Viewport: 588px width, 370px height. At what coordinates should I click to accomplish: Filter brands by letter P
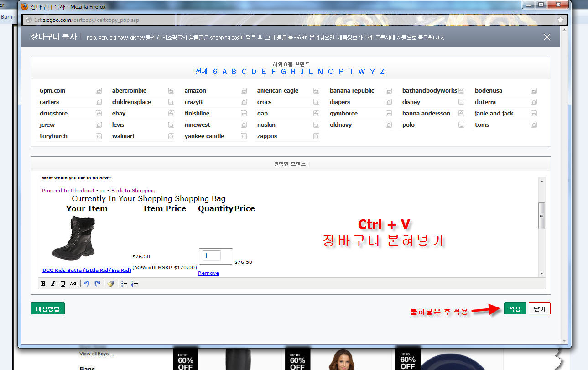[x=341, y=72]
